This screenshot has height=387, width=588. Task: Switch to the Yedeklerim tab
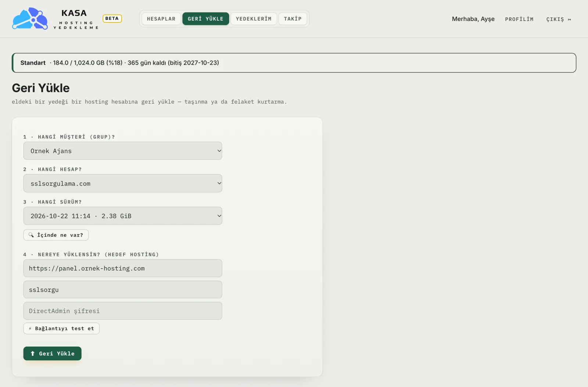(254, 19)
